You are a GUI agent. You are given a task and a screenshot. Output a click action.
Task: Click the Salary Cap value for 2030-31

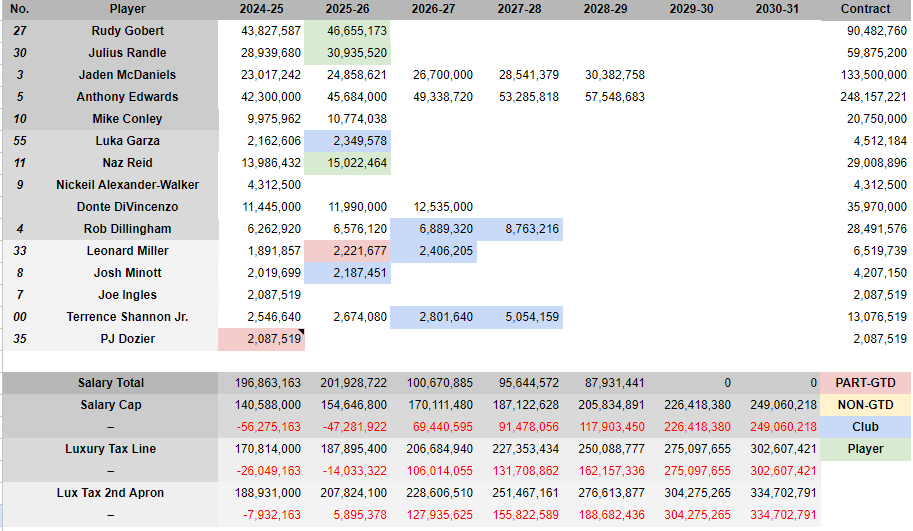tap(779, 405)
